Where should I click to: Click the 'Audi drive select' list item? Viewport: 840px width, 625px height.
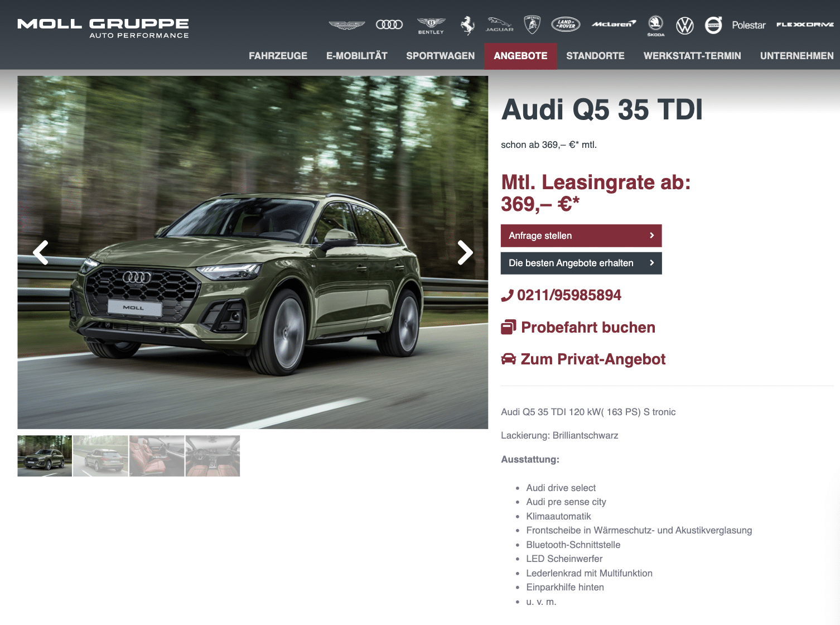point(561,488)
